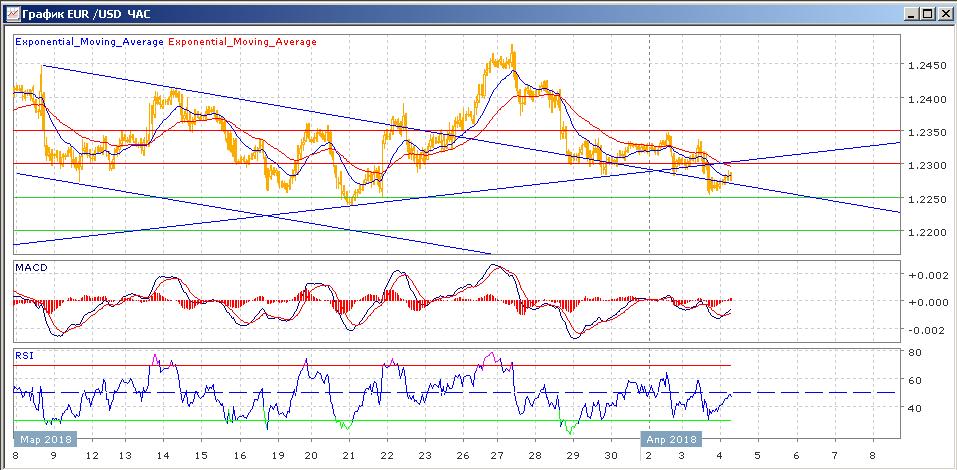The width and height of the screenshot is (957, 470).
Task: Click the 1.2200 price axis label
Action: pyautogui.click(x=927, y=232)
